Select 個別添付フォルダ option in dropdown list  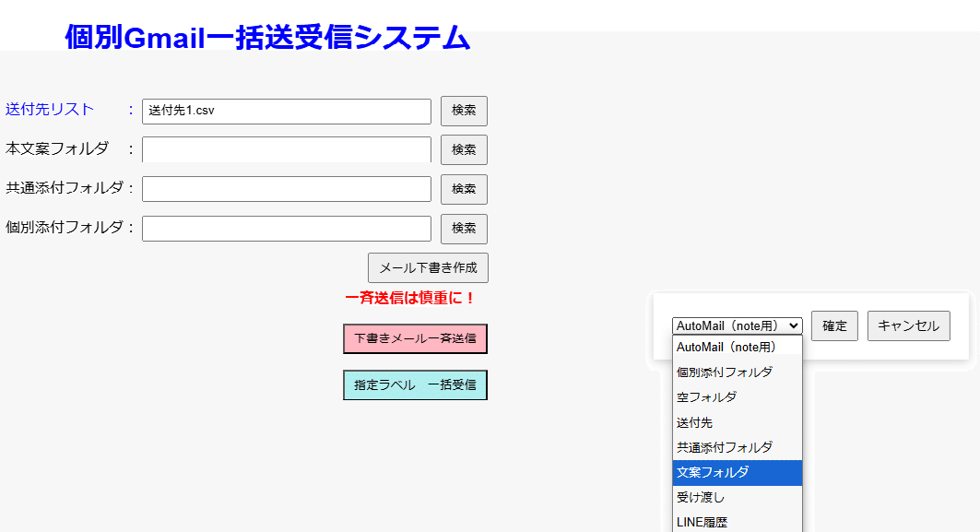point(738,372)
